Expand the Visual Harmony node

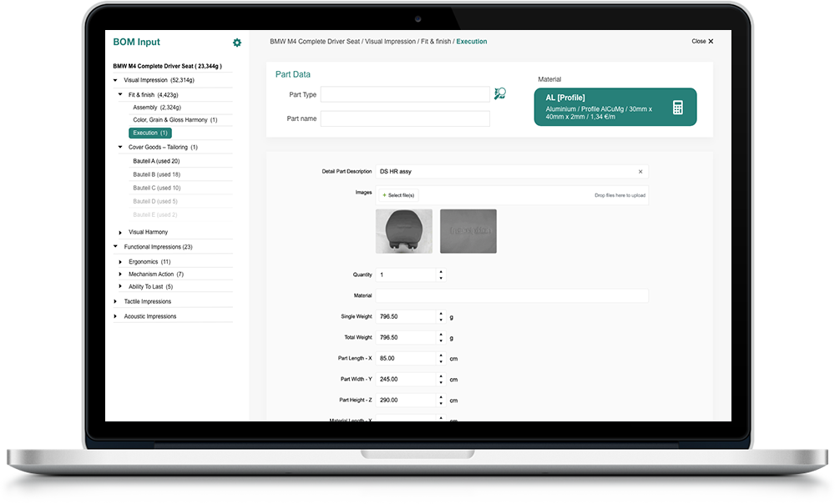click(x=120, y=233)
